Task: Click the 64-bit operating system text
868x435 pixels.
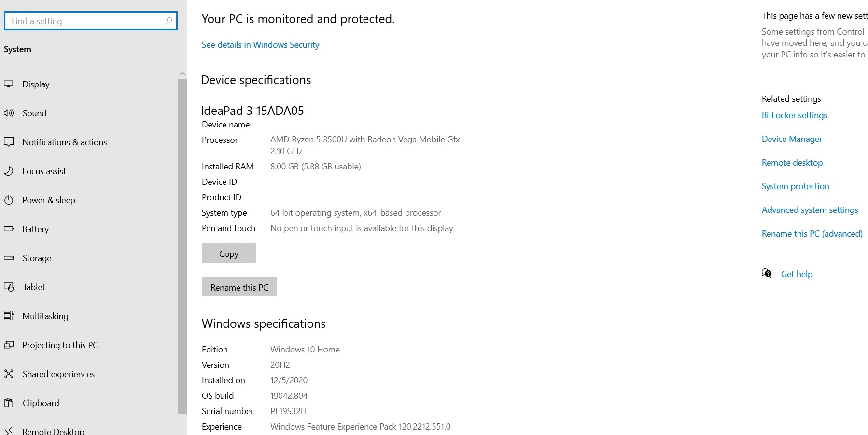Action: pos(356,213)
